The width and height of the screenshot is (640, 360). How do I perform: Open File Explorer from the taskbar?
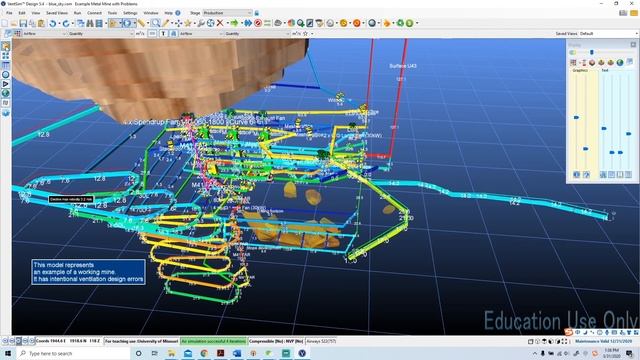click(171, 353)
